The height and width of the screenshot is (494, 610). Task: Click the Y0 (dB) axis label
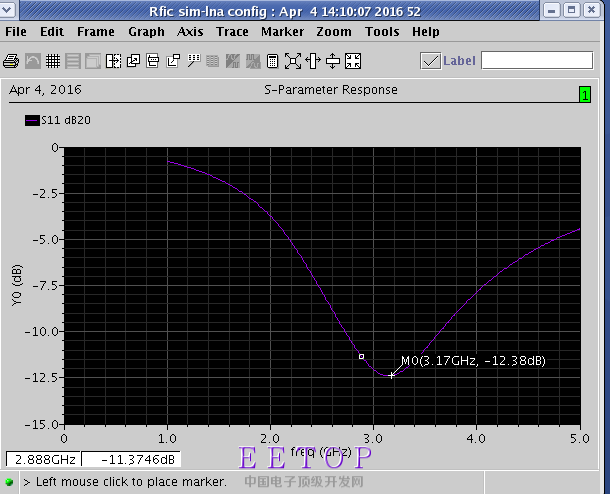click(x=17, y=286)
